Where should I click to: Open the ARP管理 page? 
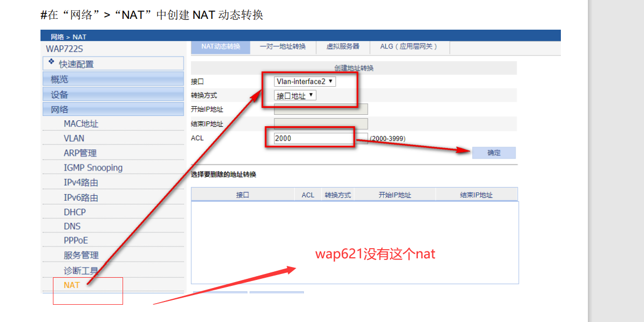point(80,153)
